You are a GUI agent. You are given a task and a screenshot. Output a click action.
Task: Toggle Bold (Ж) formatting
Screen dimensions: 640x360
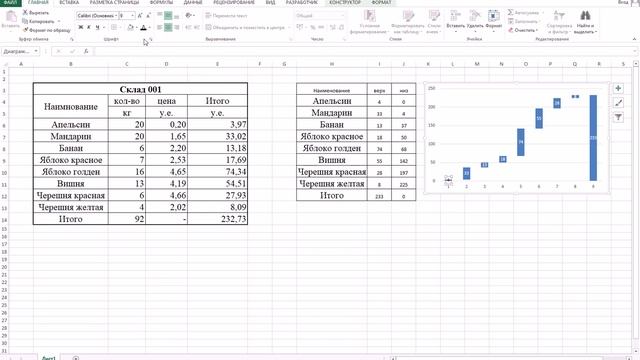coord(81,27)
